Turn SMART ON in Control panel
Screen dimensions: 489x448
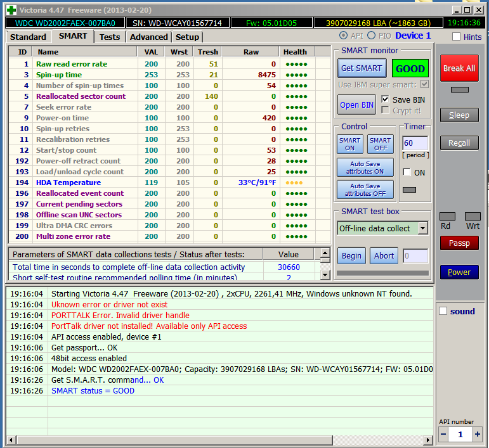(x=349, y=144)
